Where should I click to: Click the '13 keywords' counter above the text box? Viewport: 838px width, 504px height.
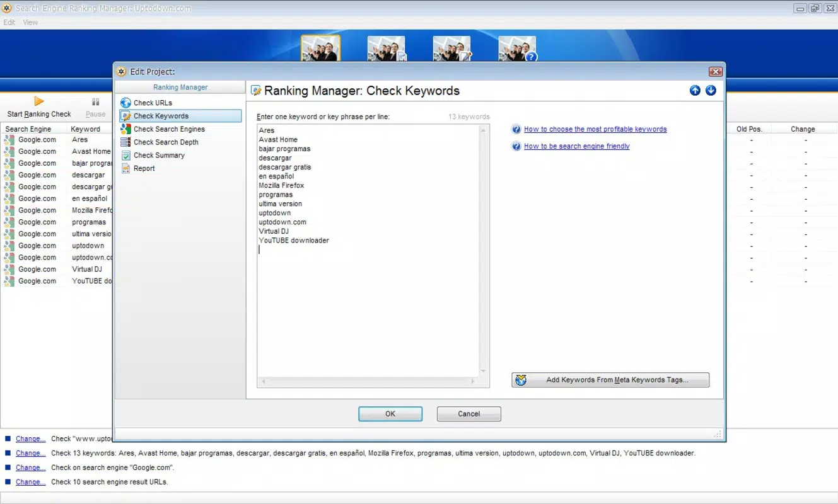coord(469,117)
